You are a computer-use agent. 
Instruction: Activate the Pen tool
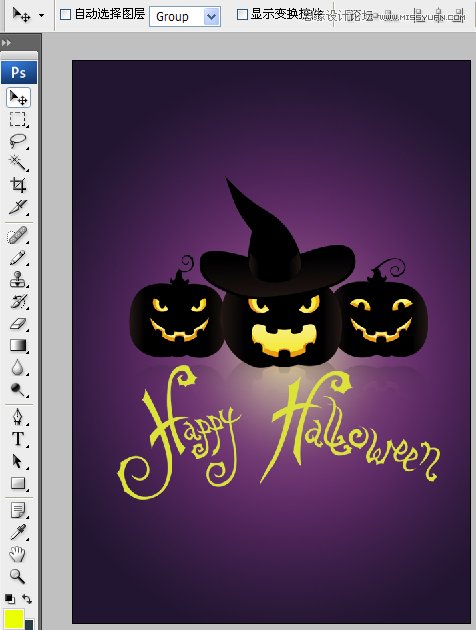point(18,417)
